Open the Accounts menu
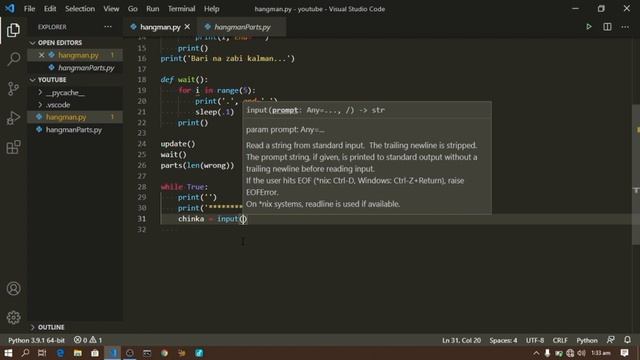The width and height of the screenshot is (640, 360). 13,289
